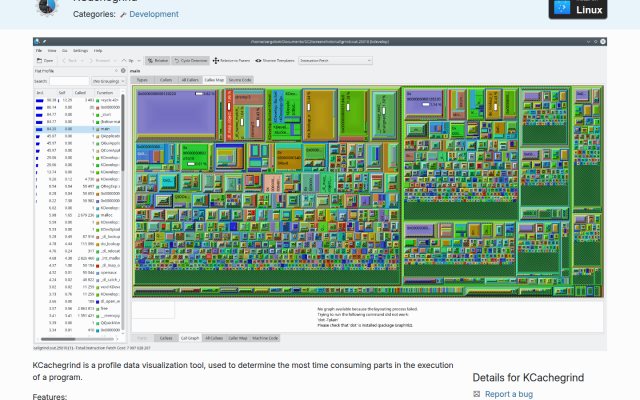Click the pin icon in the title bar

(x=44, y=41)
